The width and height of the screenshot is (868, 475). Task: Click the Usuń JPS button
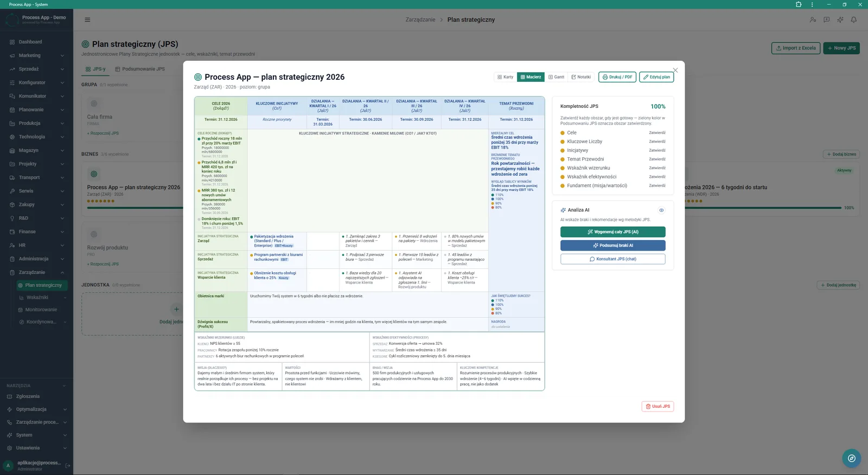(x=658, y=406)
